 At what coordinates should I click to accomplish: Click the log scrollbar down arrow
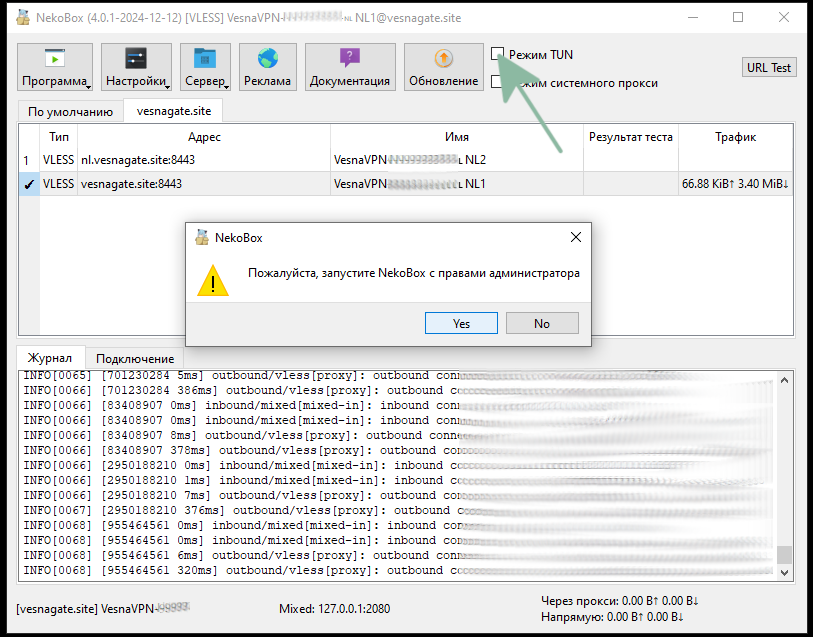coord(785,573)
